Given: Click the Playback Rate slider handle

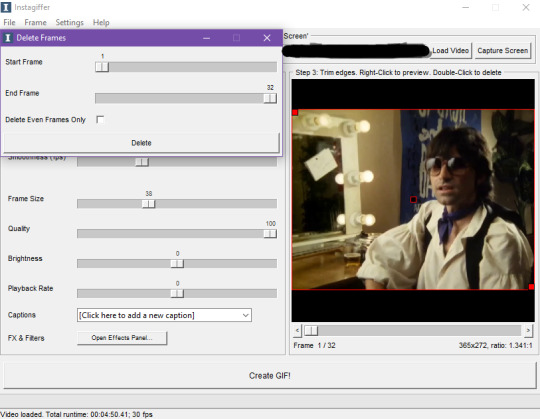Looking at the screenshot, I should (177, 294).
